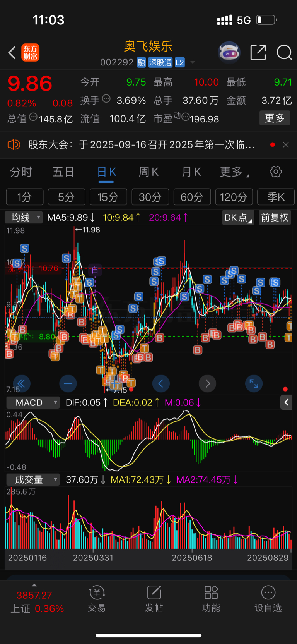
Task: Tap the DIF:0.05 value
Action: pos(87,403)
